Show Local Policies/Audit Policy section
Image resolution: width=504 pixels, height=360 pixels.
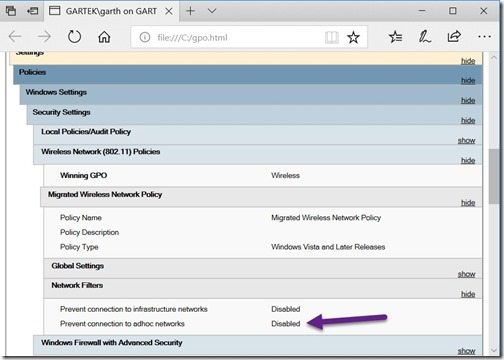[x=466, y=140]
